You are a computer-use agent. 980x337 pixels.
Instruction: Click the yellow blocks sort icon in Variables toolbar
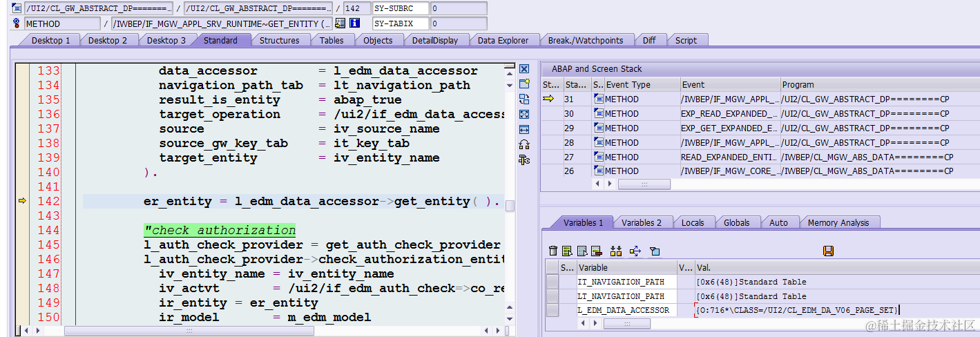click(x=616, y=251)
